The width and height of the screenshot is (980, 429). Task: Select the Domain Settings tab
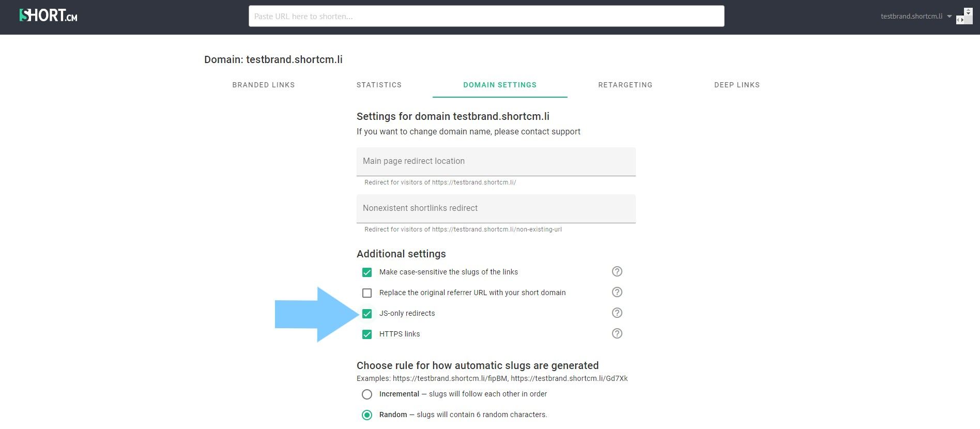(x=500, y=85)
